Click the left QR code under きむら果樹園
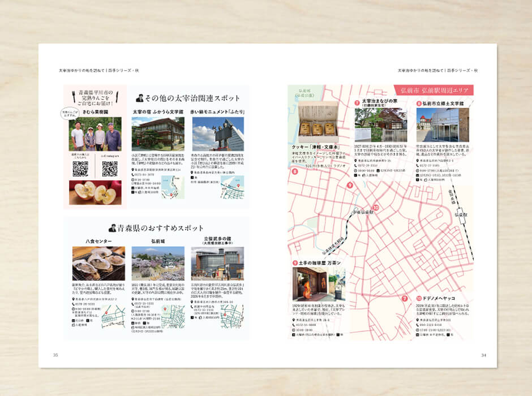 tap(80, 169)
